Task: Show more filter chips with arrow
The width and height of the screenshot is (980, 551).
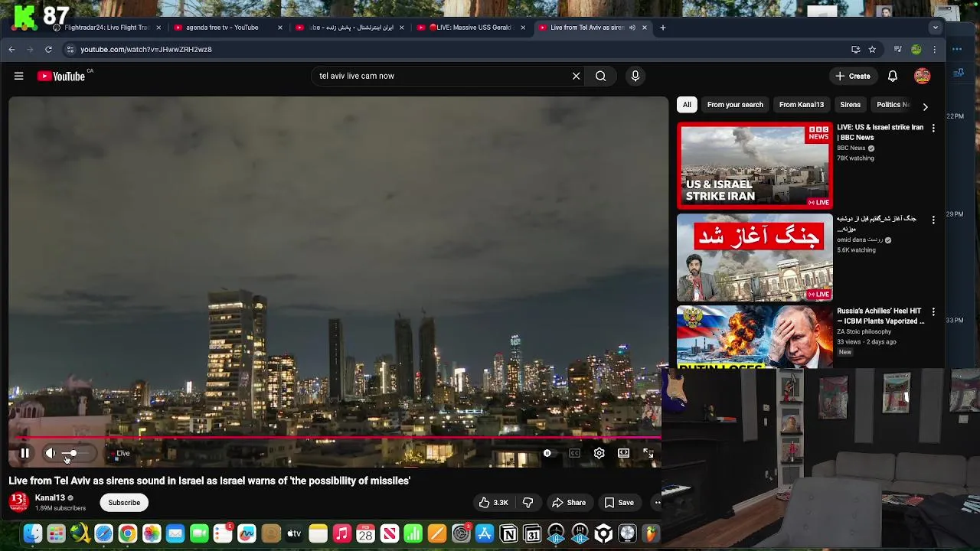Action: (925, 106)
